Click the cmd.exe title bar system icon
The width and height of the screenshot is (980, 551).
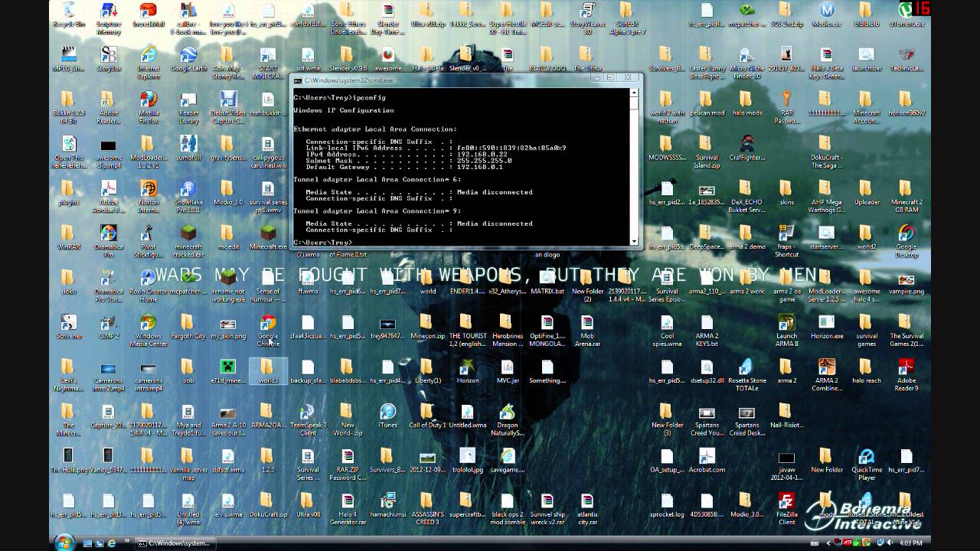[x=298, y=80]
